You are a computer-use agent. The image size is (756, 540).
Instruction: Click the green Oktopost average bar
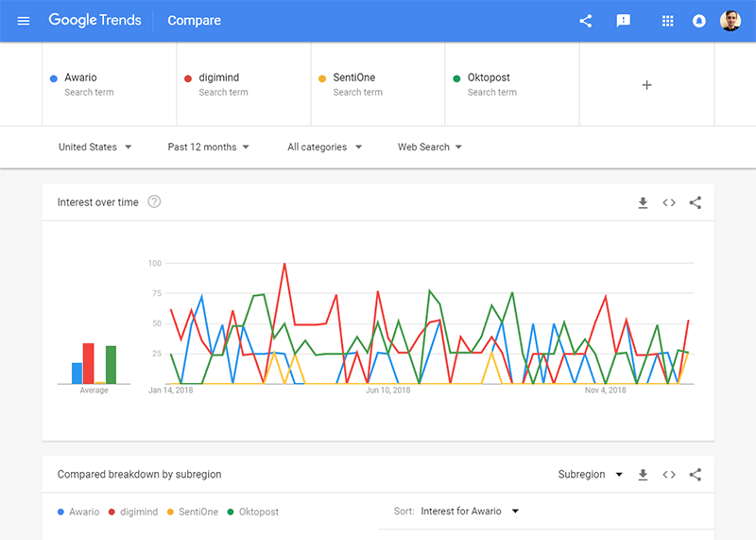point(111,365)
